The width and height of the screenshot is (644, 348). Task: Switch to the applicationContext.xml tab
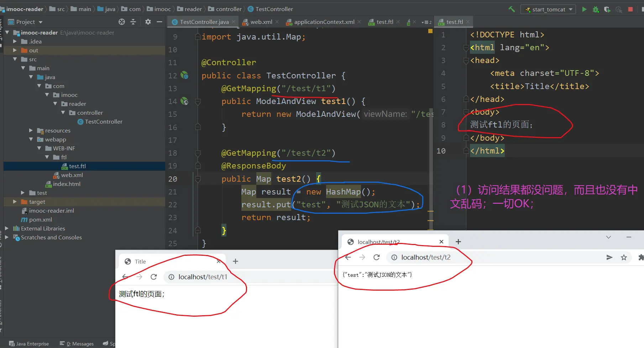pyautogui.click(x=324, y=22)
